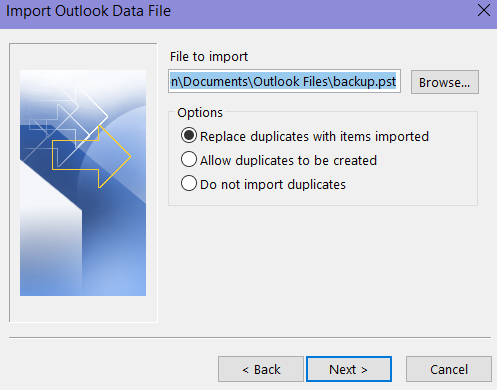Click the File to import path field
The width and height of the screenshot is (497, 390).
coord(284,81)
